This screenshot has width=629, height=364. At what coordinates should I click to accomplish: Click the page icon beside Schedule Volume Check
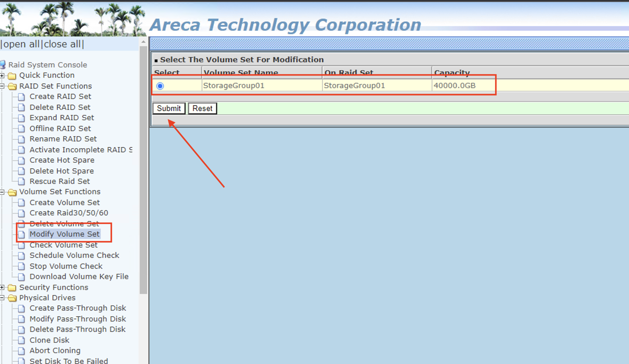point(22,256)
